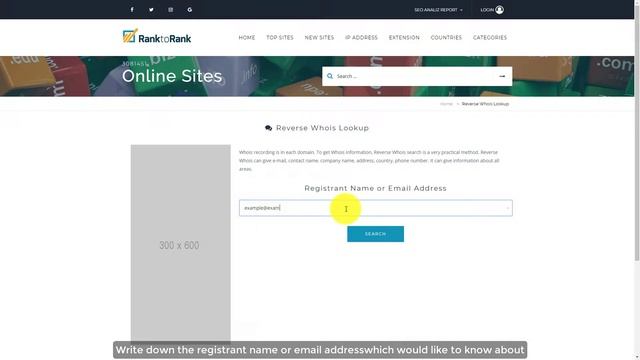Open the IP Address menu
The image size is (640, 360).
(361, 38)
